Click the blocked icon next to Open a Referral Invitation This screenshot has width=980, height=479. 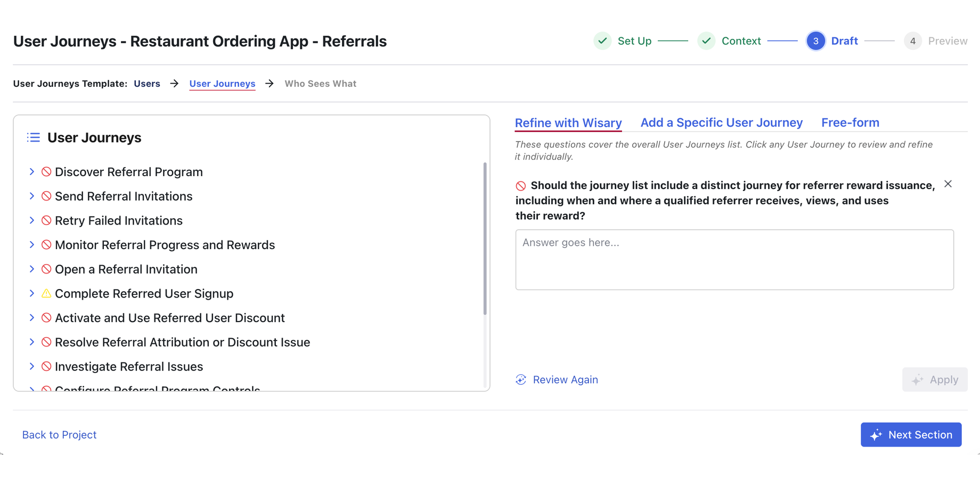point(46,269)
